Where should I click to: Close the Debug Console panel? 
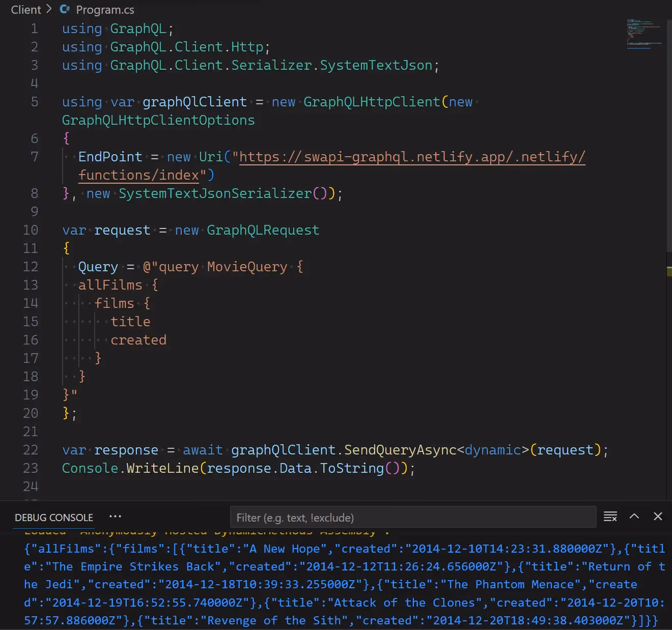(657, 517)
